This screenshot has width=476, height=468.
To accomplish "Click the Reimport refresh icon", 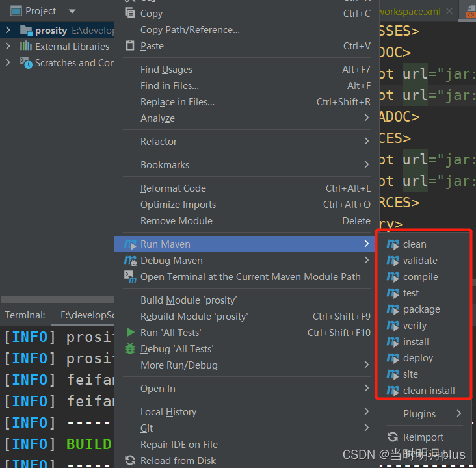I will (x=392, y=437).
